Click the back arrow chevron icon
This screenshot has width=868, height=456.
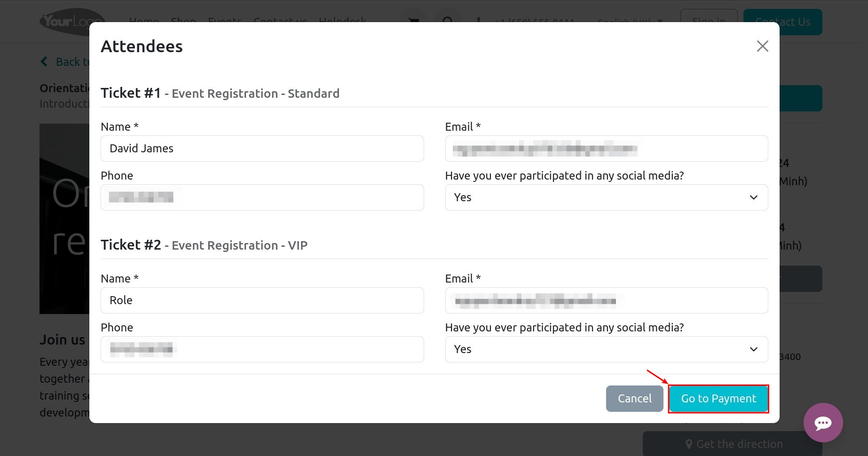(x=44, y=62)
